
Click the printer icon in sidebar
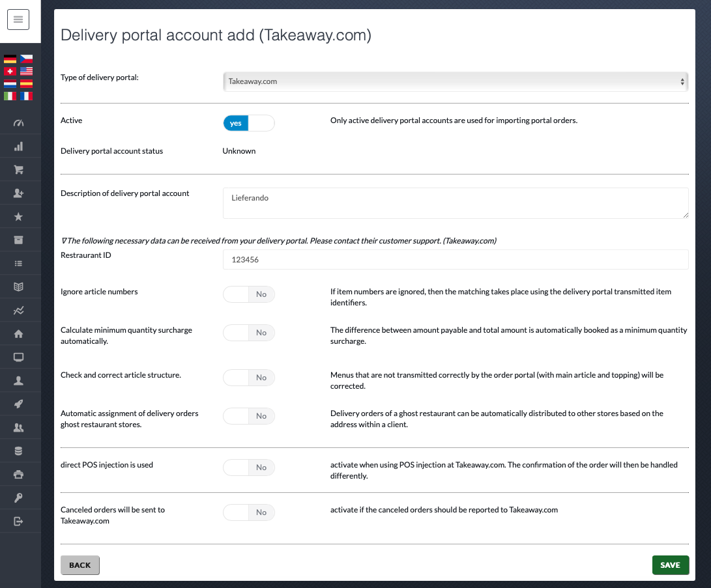point(18,474)
